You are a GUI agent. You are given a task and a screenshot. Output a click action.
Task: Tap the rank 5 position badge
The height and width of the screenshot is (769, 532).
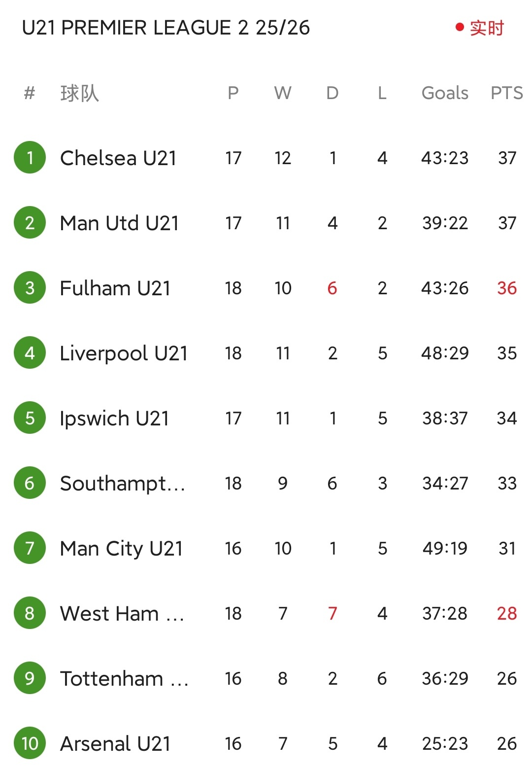tap(30, 418)
